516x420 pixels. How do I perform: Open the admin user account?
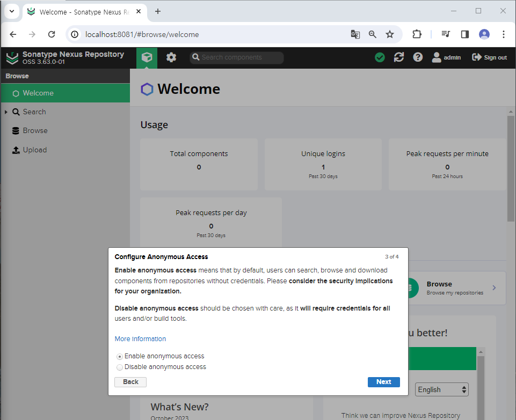[446, 57]
